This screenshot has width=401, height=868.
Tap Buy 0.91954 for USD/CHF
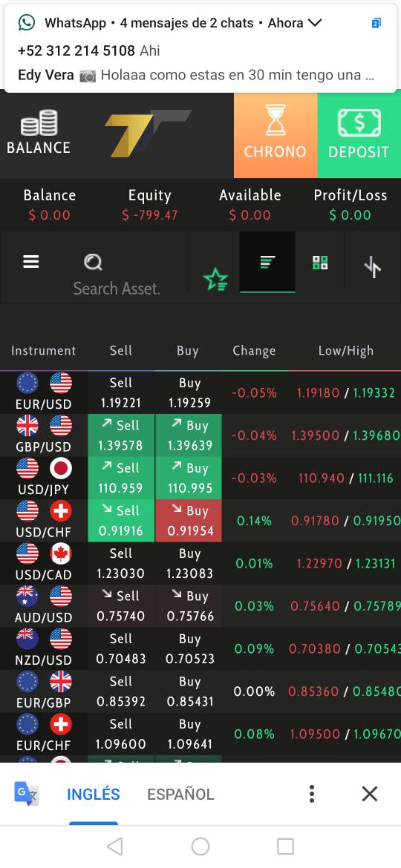tap(189, 520)
